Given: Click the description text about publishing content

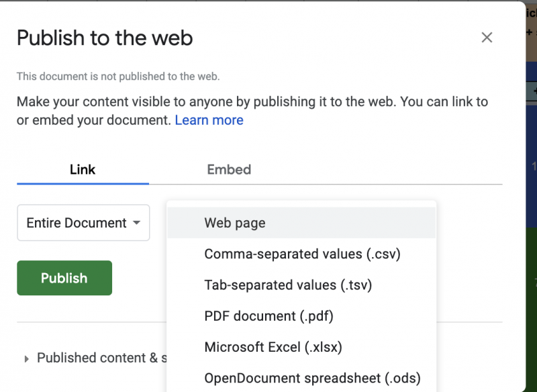Looking at the screenshot, I should (x=252, y=103).
